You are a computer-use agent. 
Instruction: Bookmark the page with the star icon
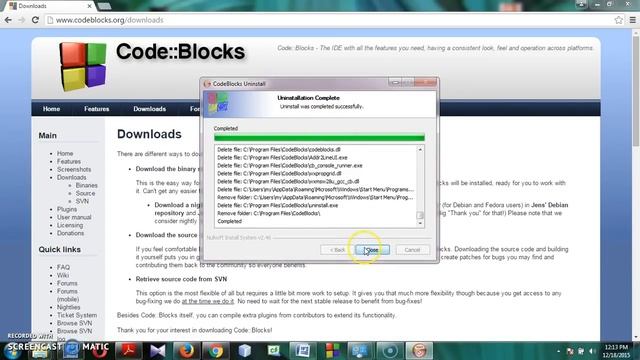[x=618, y=20]
